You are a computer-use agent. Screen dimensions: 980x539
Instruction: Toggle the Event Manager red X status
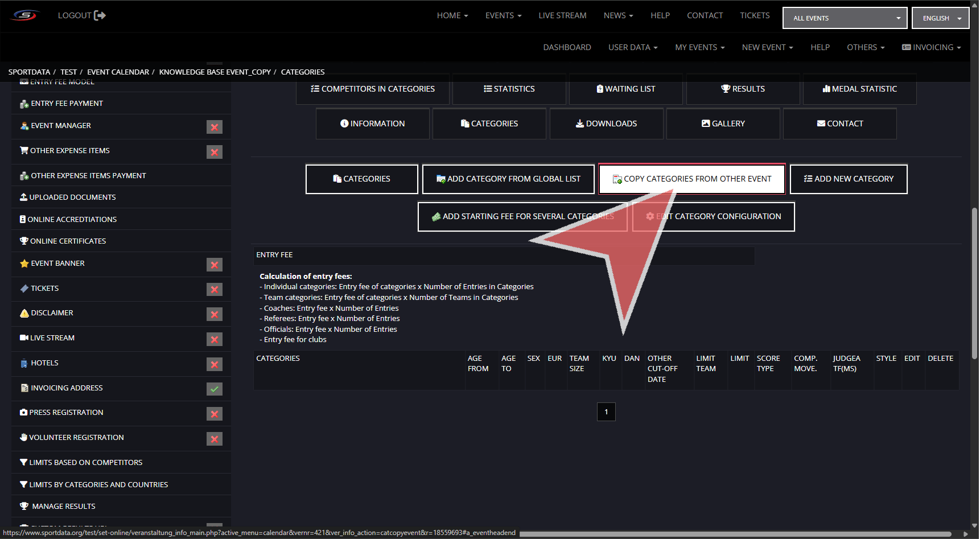214,127
